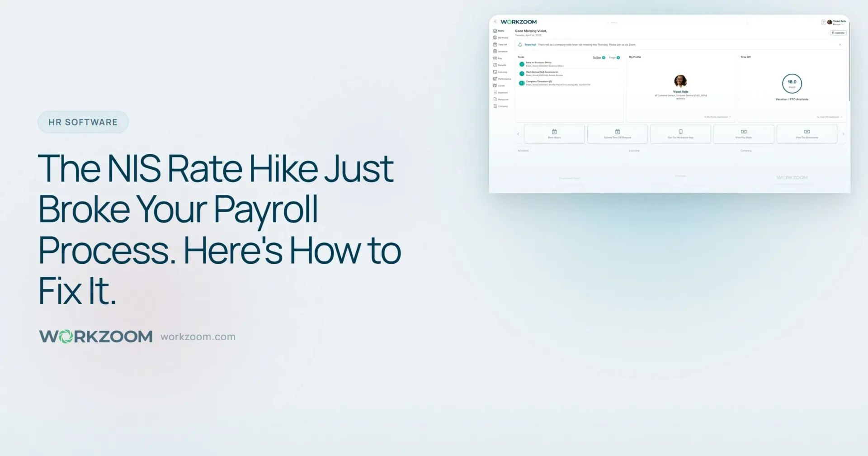Screen dimensions: 868x456
Task: Click the Town Hall bell notification icon
Action: [520, 44]
